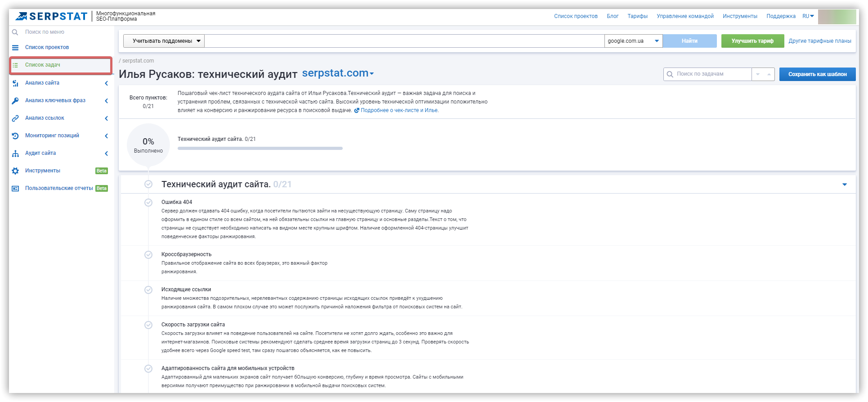Click the backlink analysis chain icon
The image size is (868, 402).
pos(15,118)
